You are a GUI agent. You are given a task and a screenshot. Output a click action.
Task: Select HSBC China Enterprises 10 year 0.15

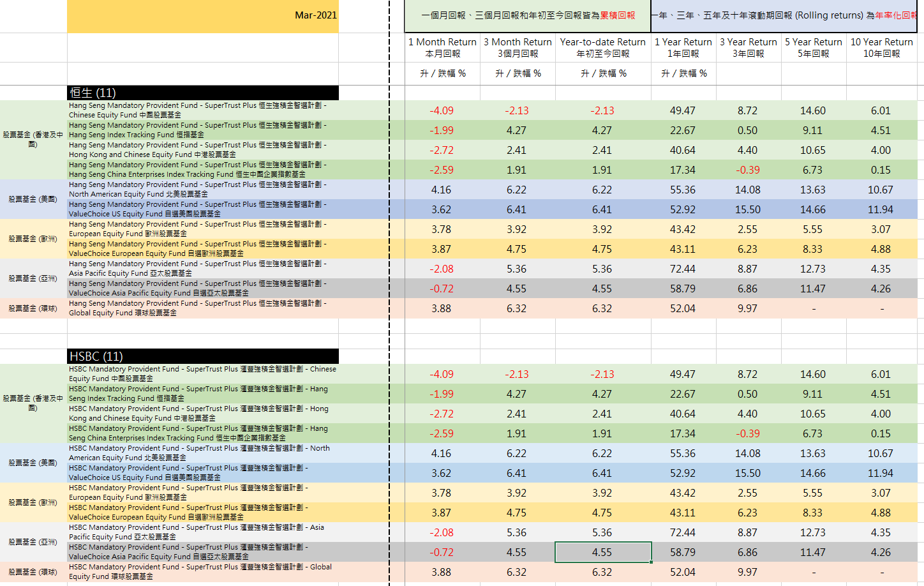coord(881,433)
